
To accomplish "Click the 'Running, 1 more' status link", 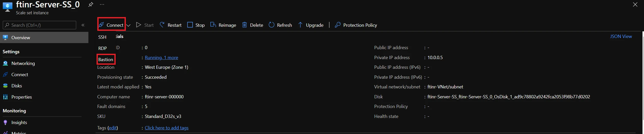I will [162, 58].
